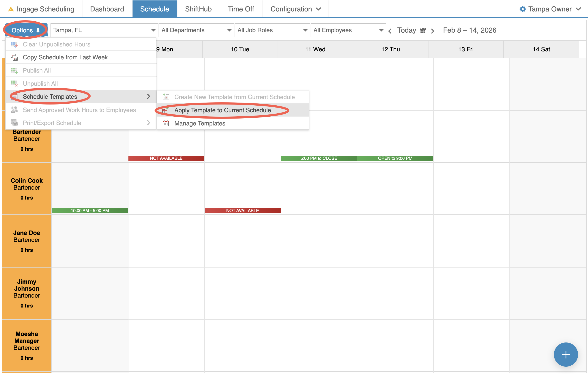This screenshot has width=588, height=374.
Task: Select Manage Templates from submenu
Action: pos(199,123)
